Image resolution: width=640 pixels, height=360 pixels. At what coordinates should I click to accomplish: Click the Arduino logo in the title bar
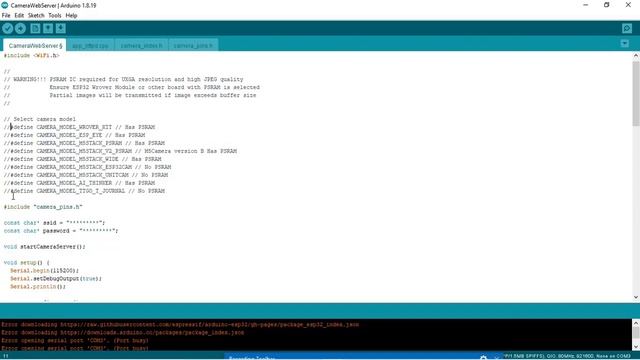5,5
